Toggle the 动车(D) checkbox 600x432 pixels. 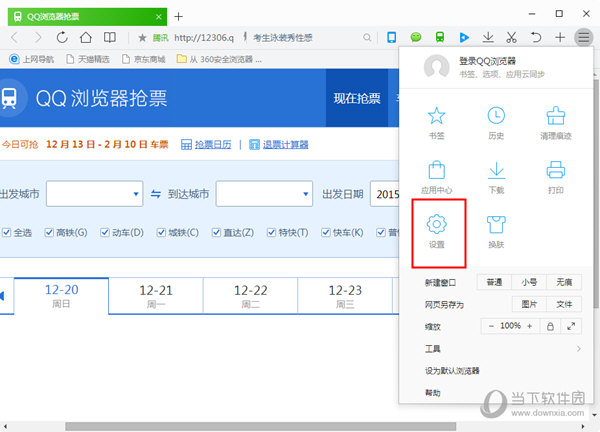point(104,232)
